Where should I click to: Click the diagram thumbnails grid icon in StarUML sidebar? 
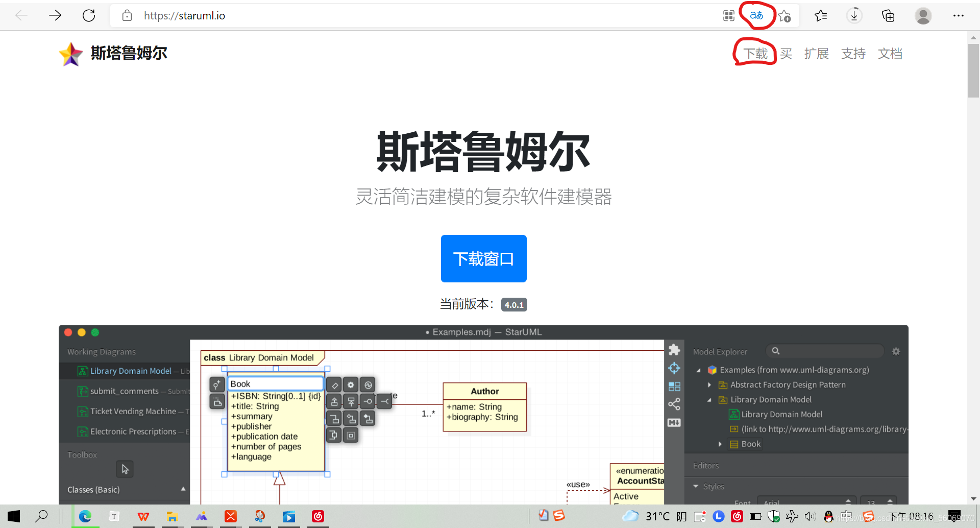pyautogui.click(x=674, y=387)
